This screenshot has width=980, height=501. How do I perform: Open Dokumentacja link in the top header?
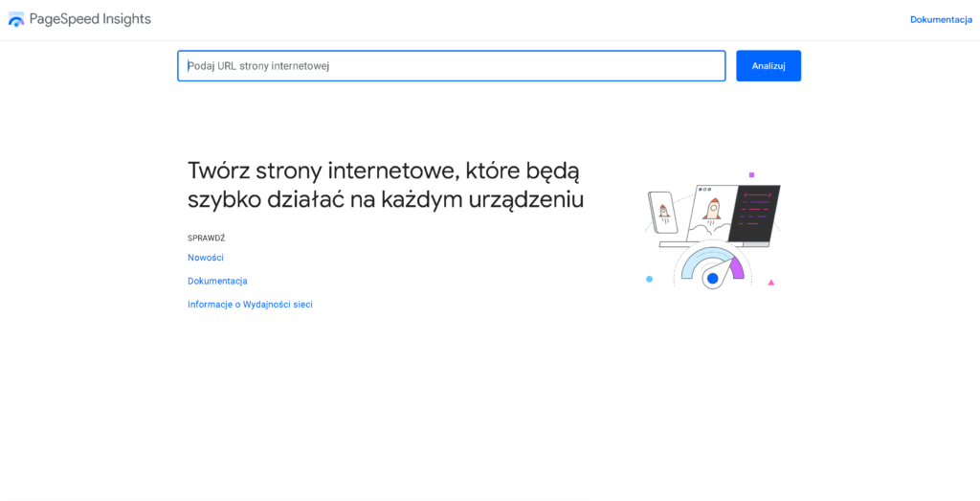pyautogui.click(x=940, y=19)
